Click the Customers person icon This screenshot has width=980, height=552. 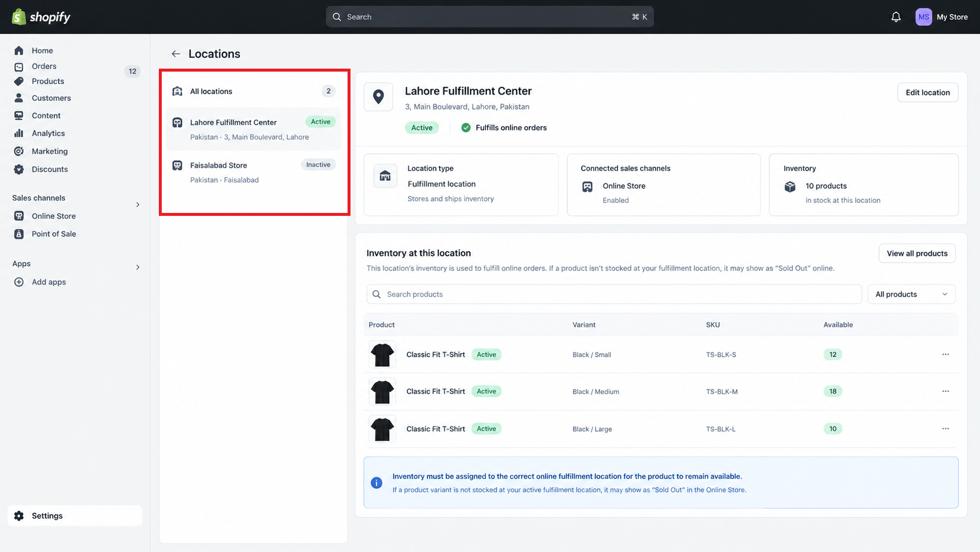tap(19, 98)
